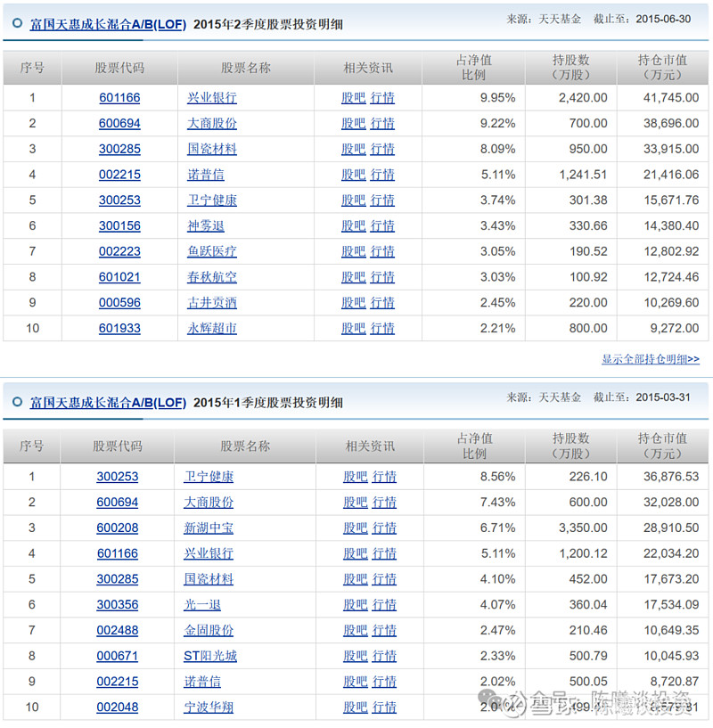Click 股吧 in the 永辉超市 row
The height and width of the screenshot is (728, 713).
(x=354, y=328)
